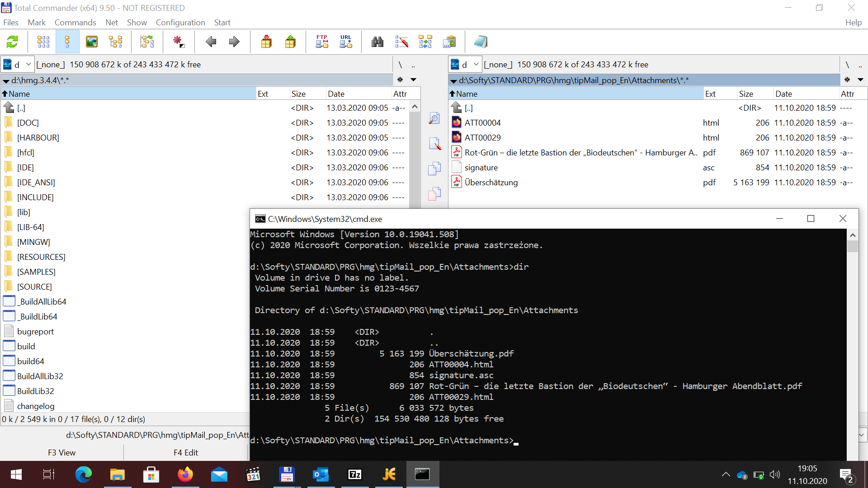
Task: Open Search files binoculars icon
Action: 377,42
